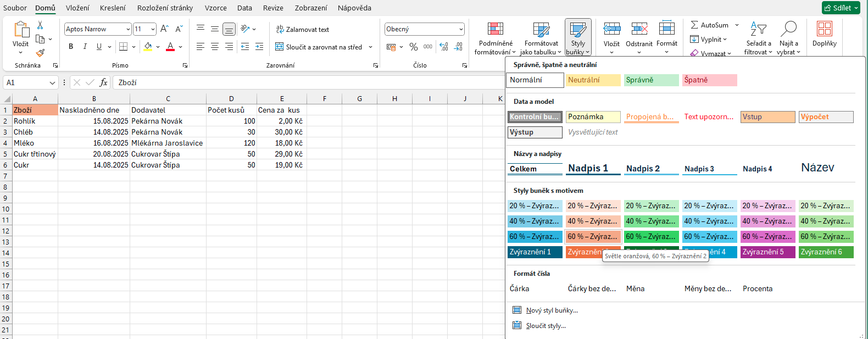Image resolution: width=868 pixels, height=339 pixels.
Task: Click the Increase decimal places icon
Action: (444, 47)
